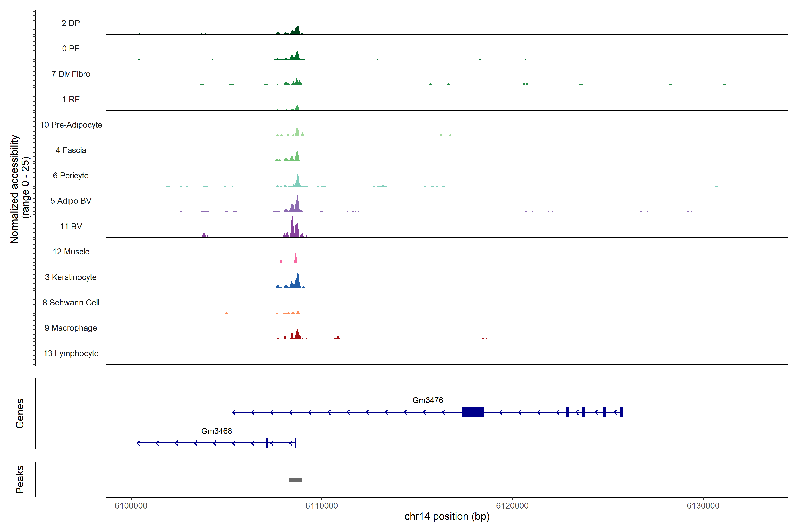798x532 pixels.
Task: Click the 6 Pericyte teal peak
Action: pos(297,182)
